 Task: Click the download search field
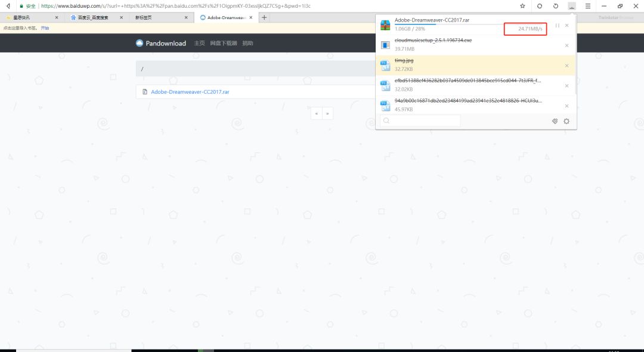pos(420,121)
